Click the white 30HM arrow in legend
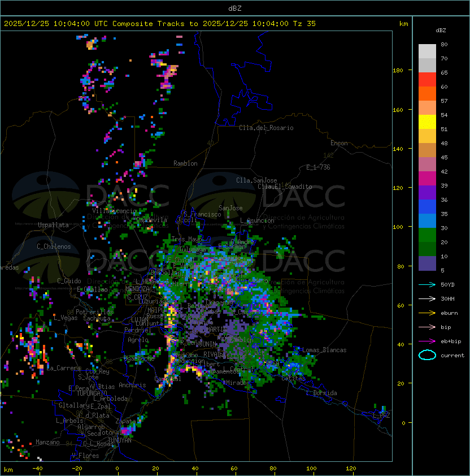The image size is (470, 476). (x=427, y=298)
